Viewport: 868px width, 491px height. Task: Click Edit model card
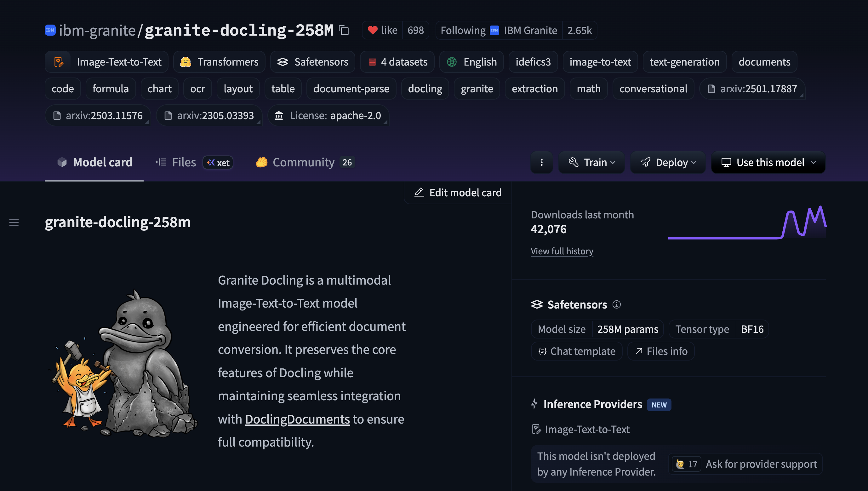pos(458,192)
